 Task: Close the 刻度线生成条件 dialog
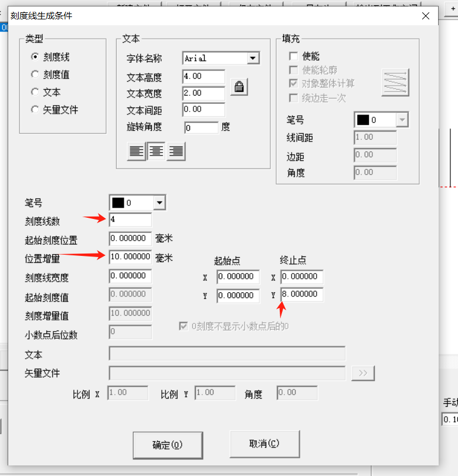coord(426,16)
